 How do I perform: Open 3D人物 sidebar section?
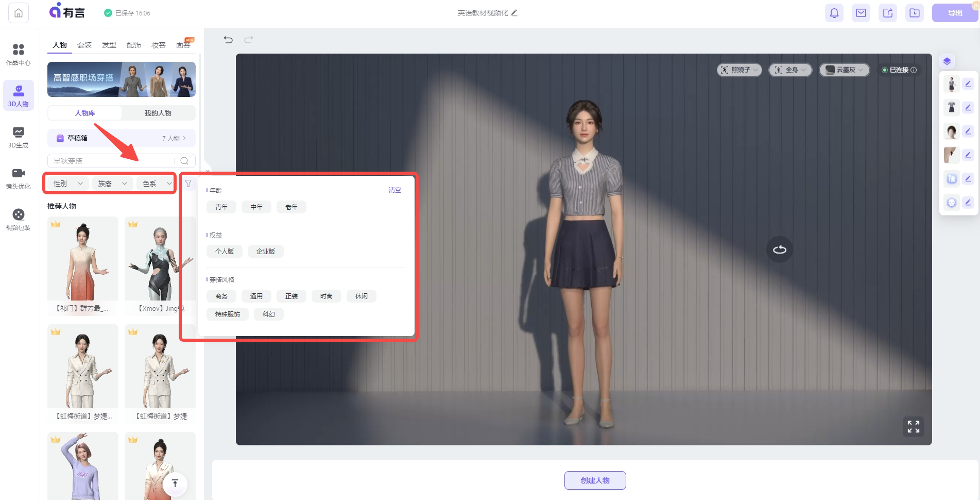[19, 96]
